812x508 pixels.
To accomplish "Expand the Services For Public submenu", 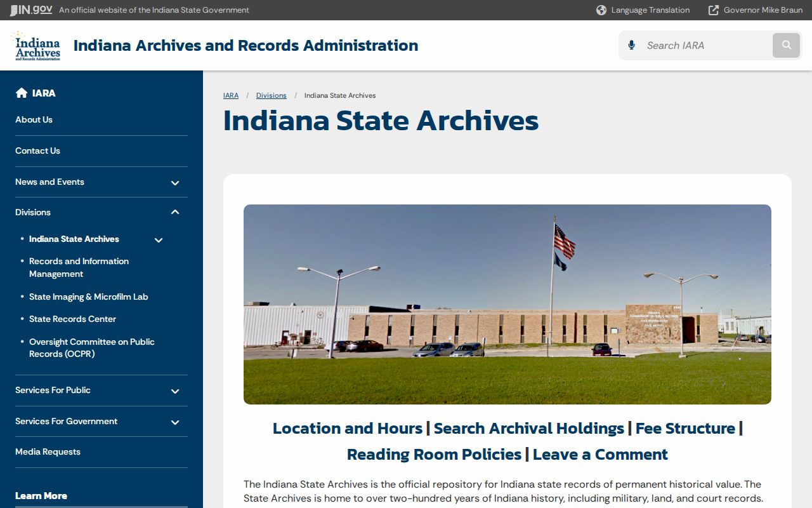I will coord(175,391).
